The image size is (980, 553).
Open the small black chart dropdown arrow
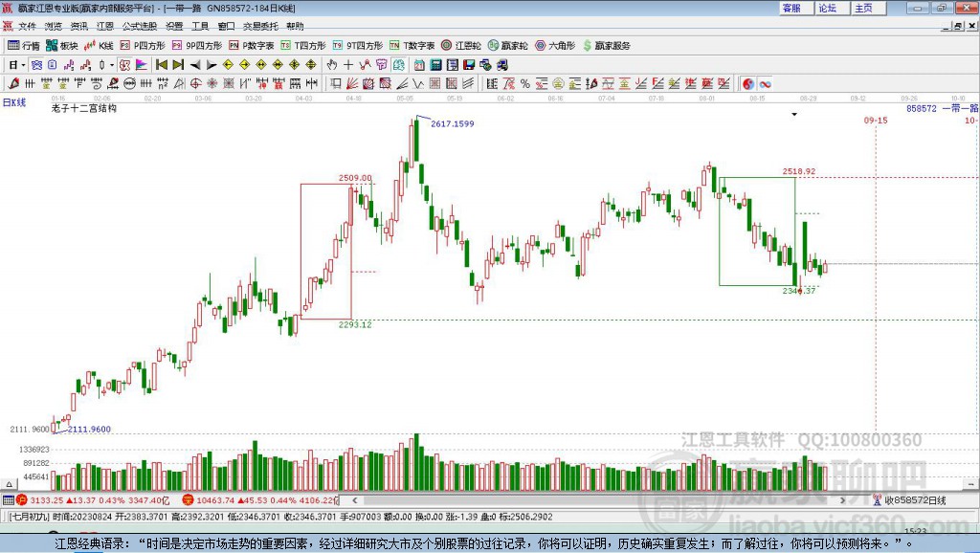pyautogui.click(x=794, y=115)
